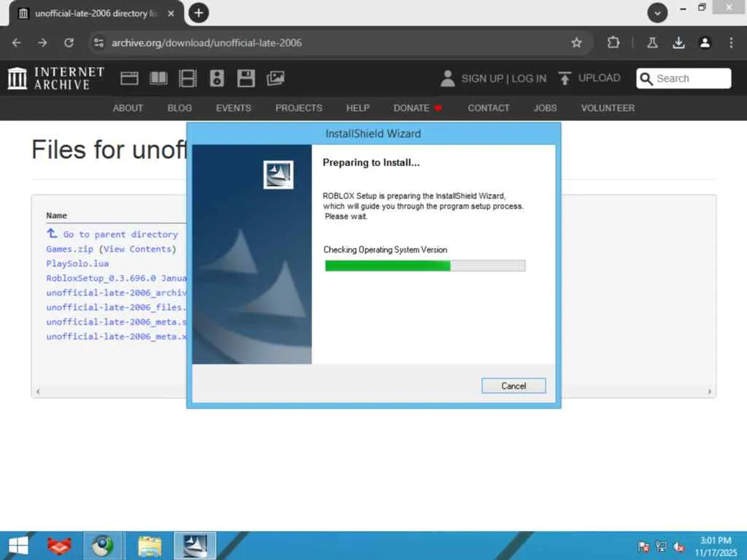This screenshot has height=560, width=747.
Task: Switch to the browser taskbar icon
Action: coord(103,545)
